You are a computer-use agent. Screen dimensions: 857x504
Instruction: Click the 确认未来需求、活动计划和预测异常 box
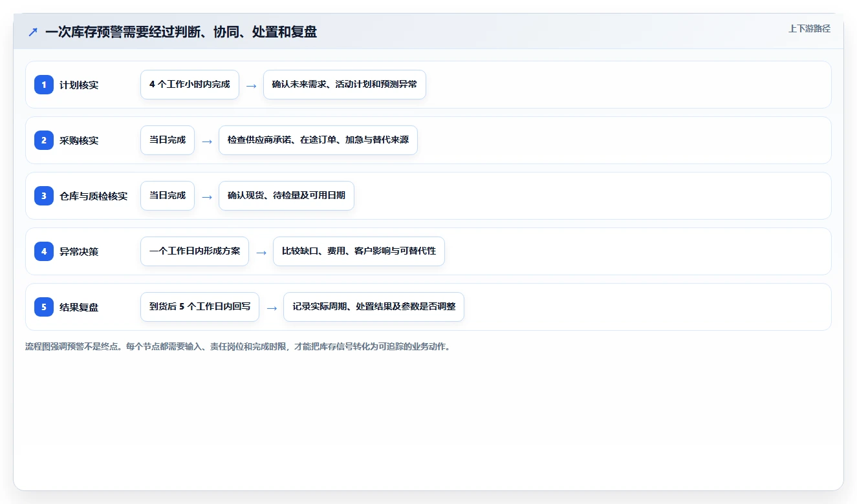click(345, 85)
